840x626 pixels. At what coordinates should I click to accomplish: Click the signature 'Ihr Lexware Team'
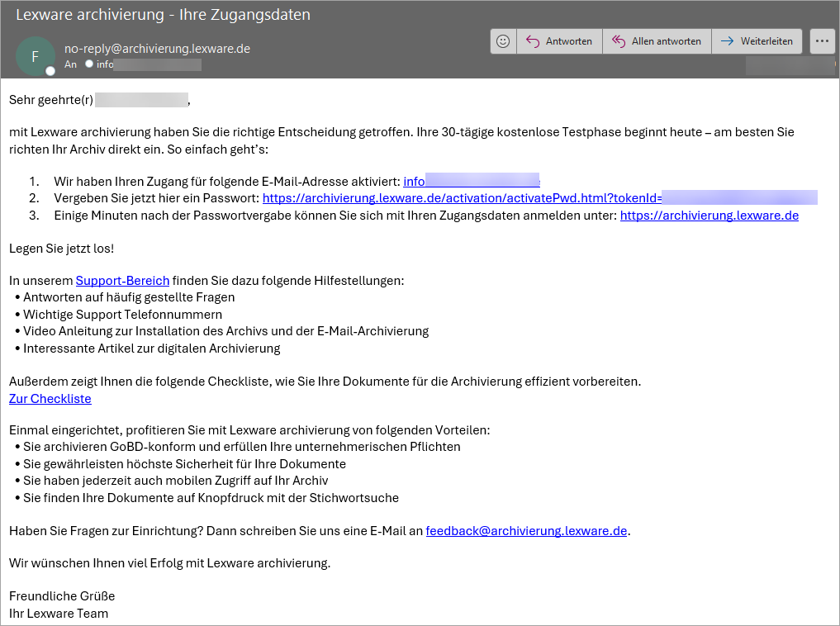click(x=59, y=614)
